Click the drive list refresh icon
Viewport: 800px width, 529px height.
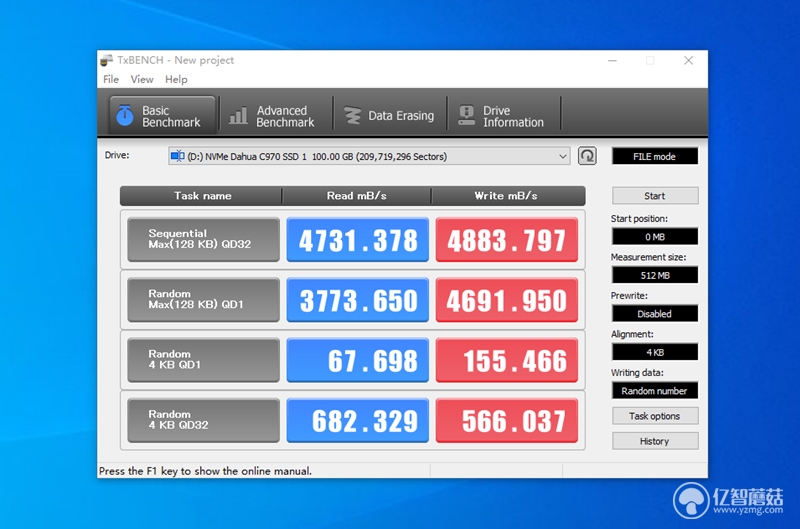[x=587, y=156]
